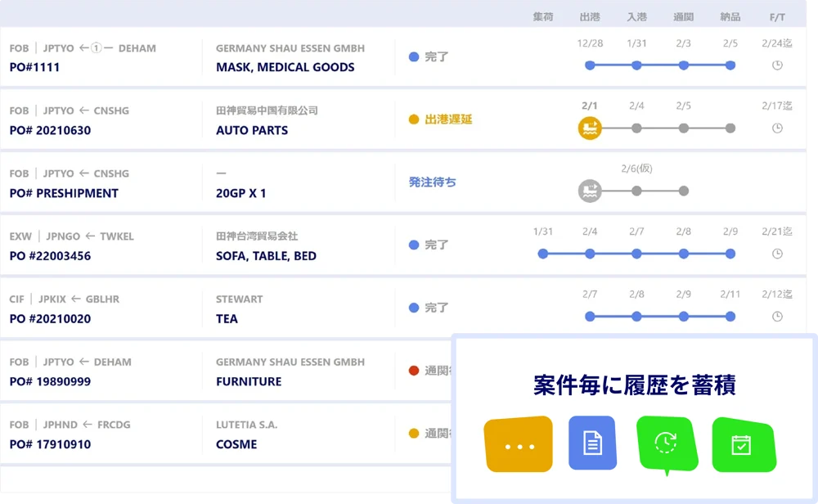The image size is (818, 504).
Task: Click the clock icon in TEA row
Action: tap(777, 317)
